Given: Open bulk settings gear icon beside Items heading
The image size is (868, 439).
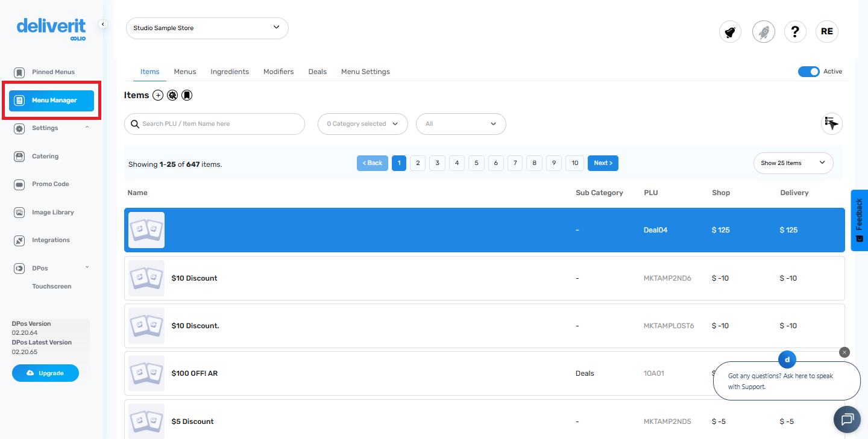Looking at the screenshot, I should pyautogui.click(x=172, y=95).
